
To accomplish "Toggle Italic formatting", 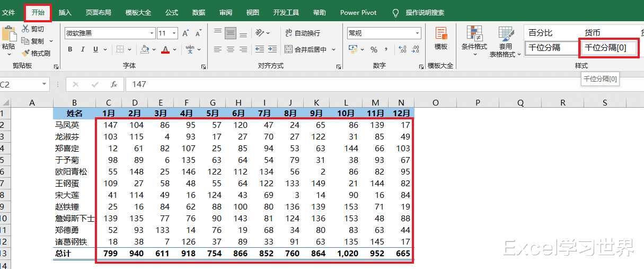I will 83,49.
